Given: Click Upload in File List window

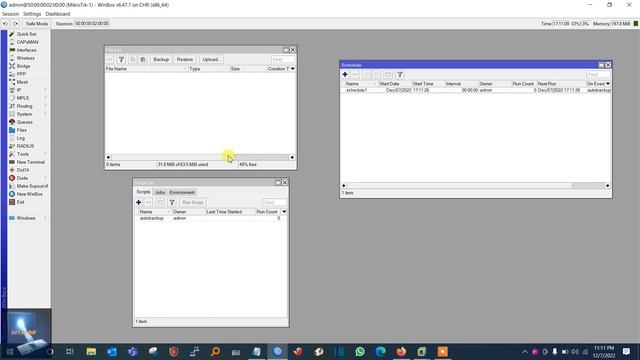Looking at the screenshot, I should coord(211,60).
